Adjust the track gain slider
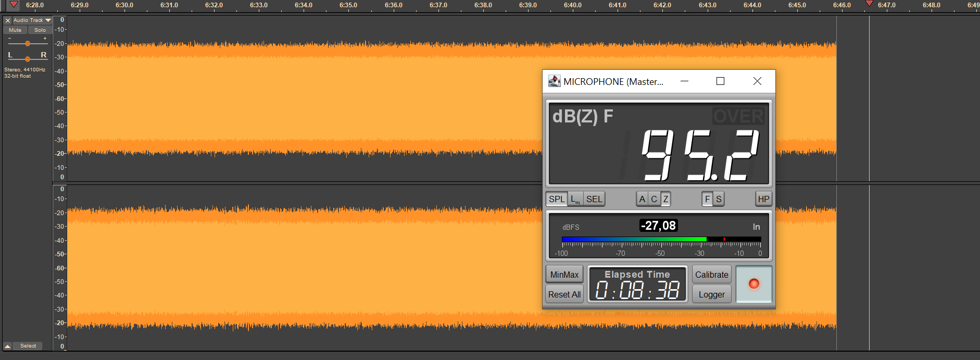 (28, 44)
